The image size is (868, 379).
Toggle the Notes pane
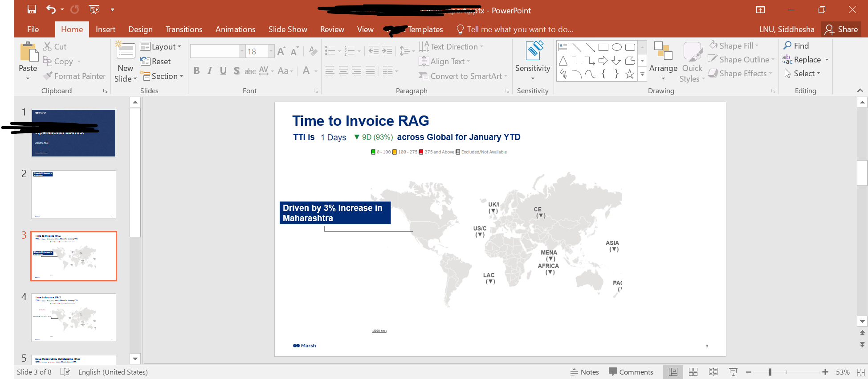click(584, 372)
